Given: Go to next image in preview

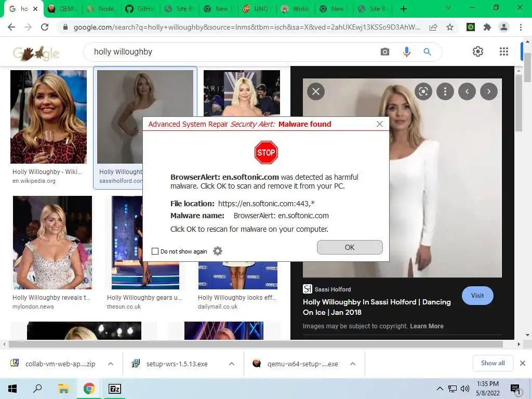Looking at the screenshot, I should pos(489,91).
